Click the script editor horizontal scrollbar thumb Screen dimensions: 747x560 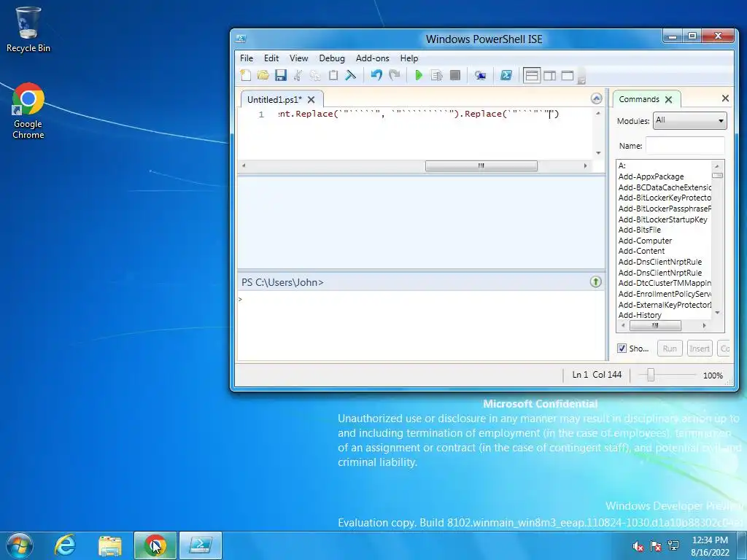[481, 166]
